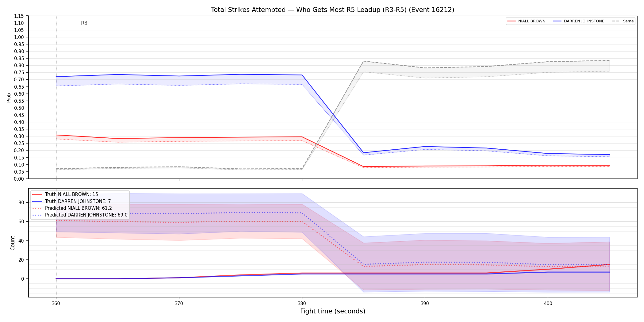
Task: Click the DARREN JOHNSTONE legend entry in top chart
Action: [x=579, y=21]
